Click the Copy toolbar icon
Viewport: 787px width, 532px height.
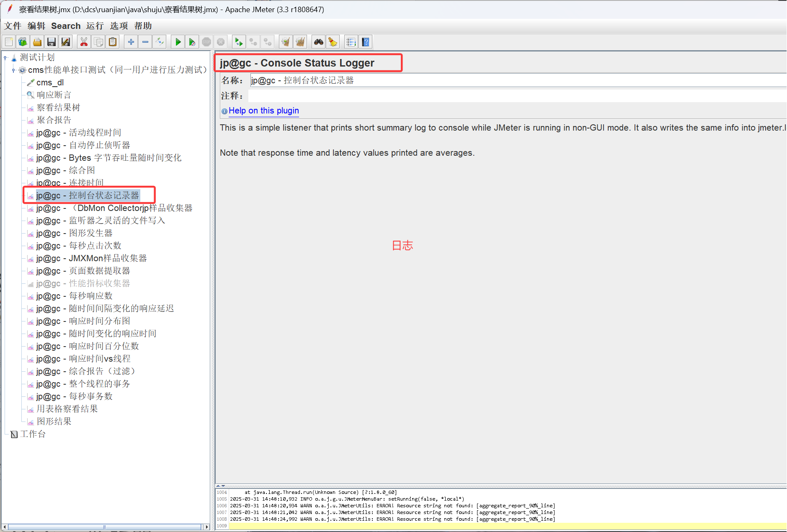[x=98, y=42]
